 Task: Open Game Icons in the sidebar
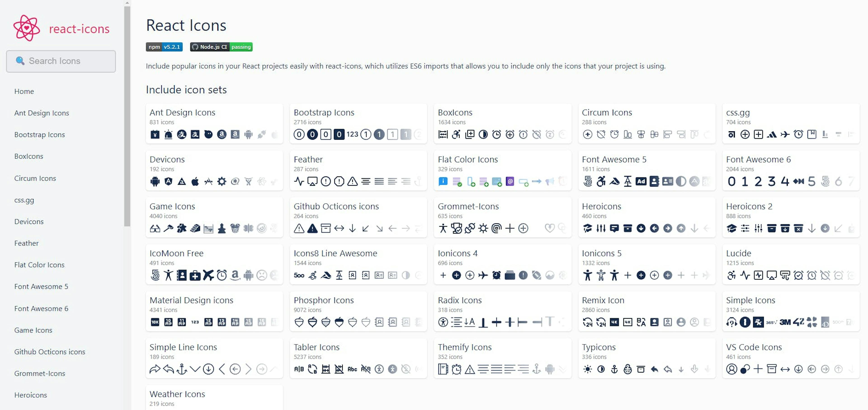click(33, 330)
